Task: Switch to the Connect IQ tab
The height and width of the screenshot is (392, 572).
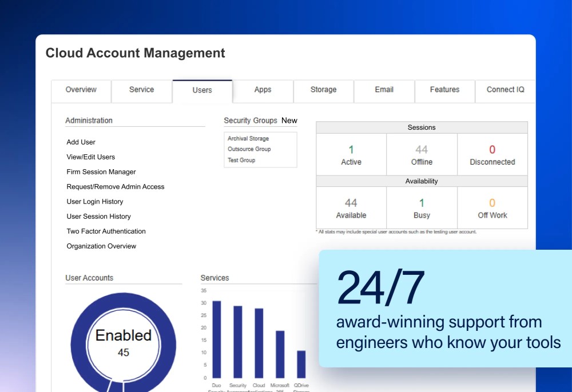Action: click(505, 90)
